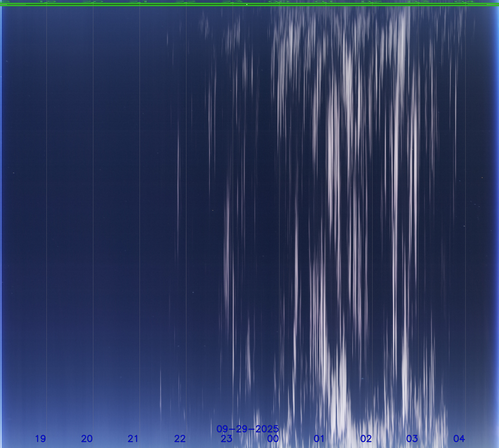Click the green 19 label at the top
This screenshot has height=448, width=499.
click(47, 2)
